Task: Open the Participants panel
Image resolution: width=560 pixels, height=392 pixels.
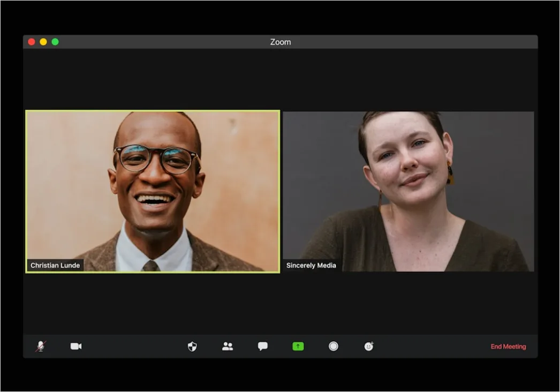Action: tap(228, 346)
